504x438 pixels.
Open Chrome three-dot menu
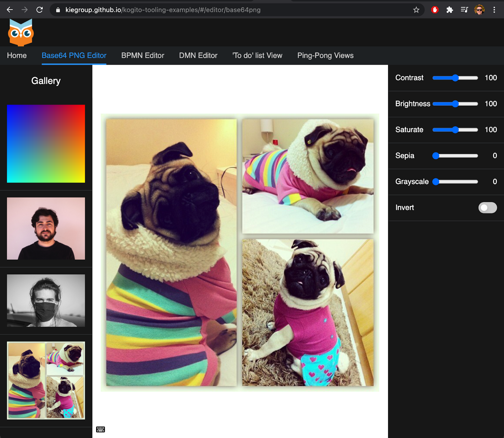click(x=494, y=10)
